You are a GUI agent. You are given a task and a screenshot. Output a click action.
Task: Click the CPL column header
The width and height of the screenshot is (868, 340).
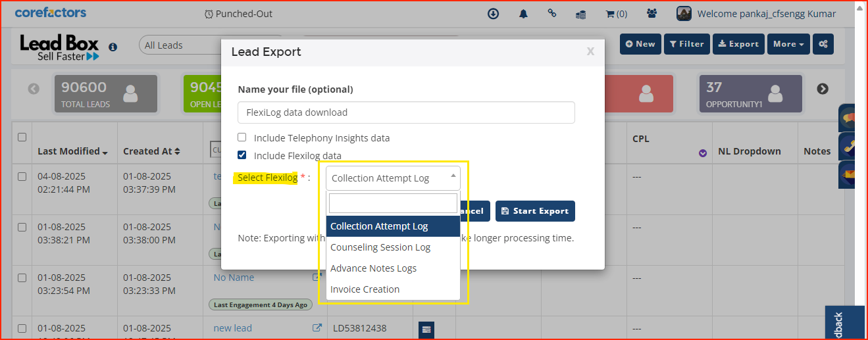[x=642, y=139]
